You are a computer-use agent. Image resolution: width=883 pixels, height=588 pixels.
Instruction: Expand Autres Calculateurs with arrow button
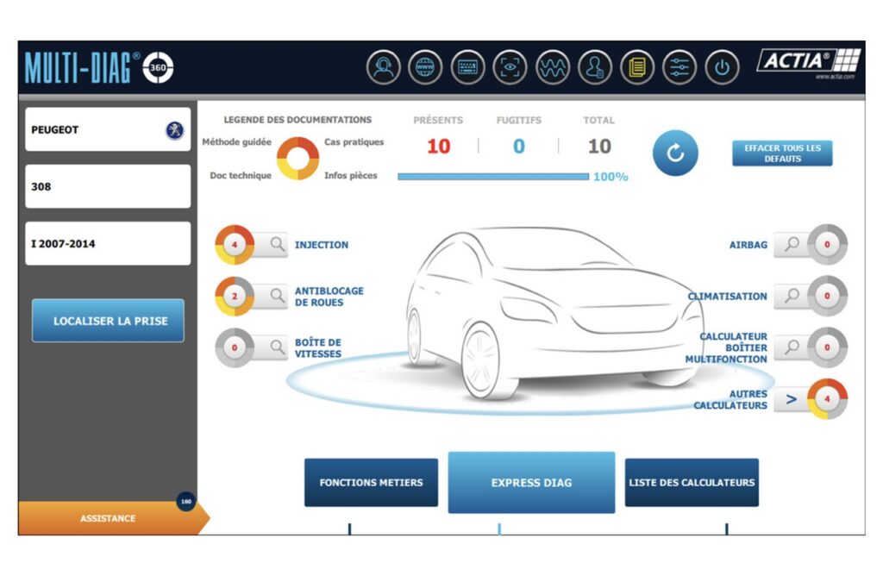[791, 400]
